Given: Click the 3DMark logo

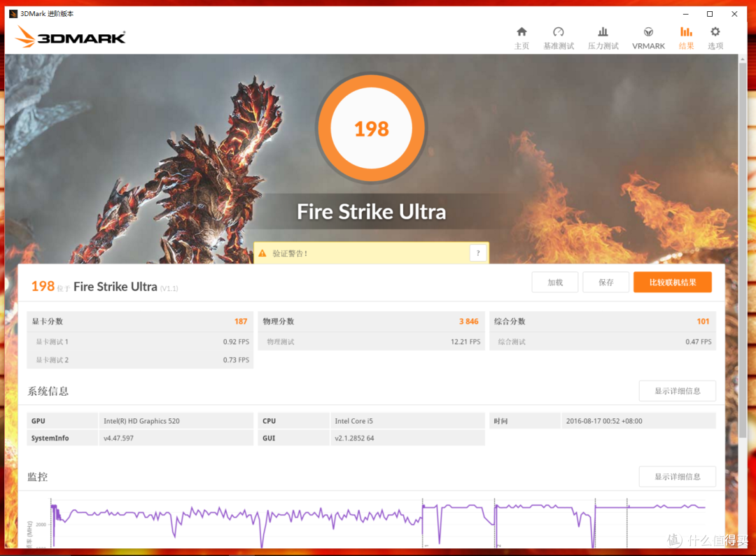Looking at the screenshot, I should [x=71, y=36].
